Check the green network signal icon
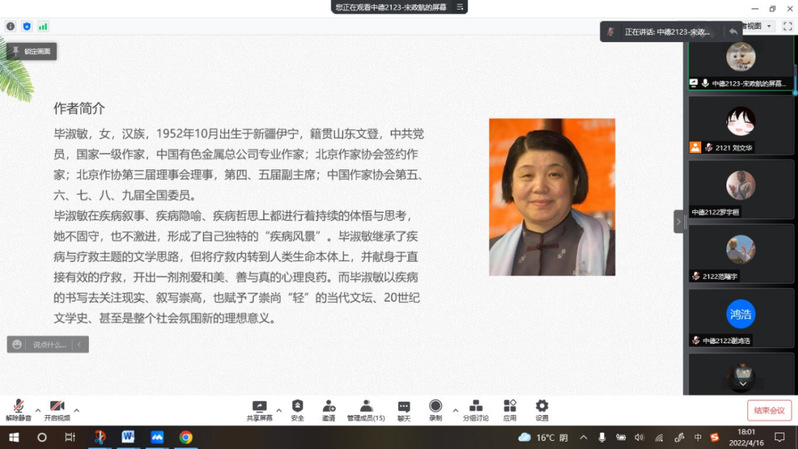 [43, 26]
